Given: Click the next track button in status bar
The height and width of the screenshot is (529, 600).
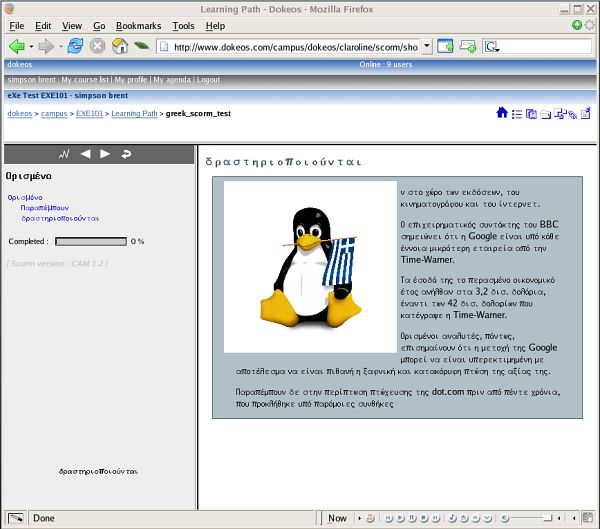Looking at the screenshot, I should pyautogui.click(x=436, y=518).
